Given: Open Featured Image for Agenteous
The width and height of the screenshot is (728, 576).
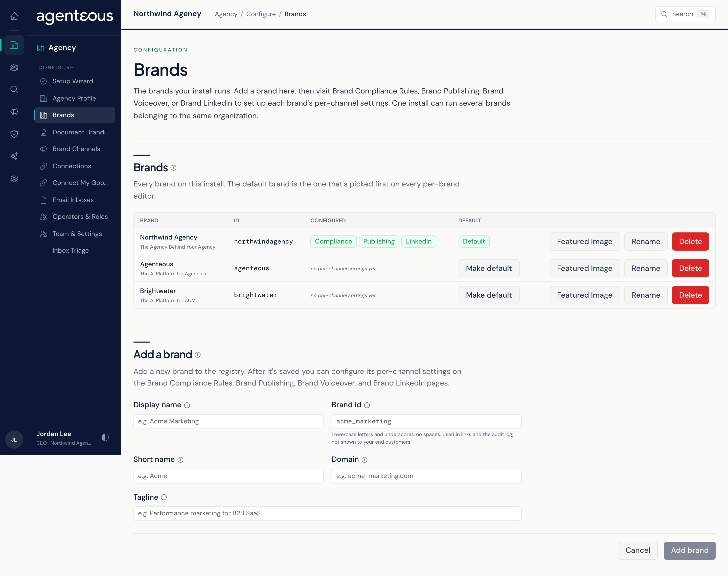Looking at the screenshot, I should [584, 268].
